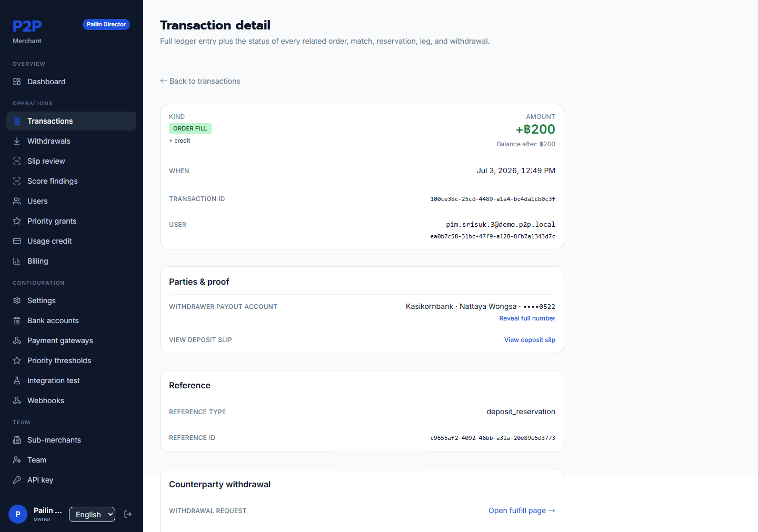This screenshot has width=758, height=532.
Task: Navigate to Bank accounts
Action: pos(71,320)
